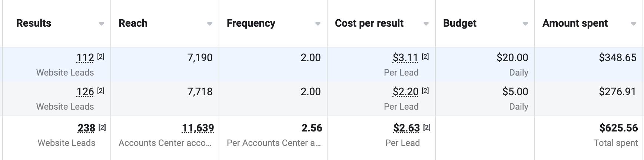
Task: Open the Results column dropdown arrow
Action: tap(102, 24)
